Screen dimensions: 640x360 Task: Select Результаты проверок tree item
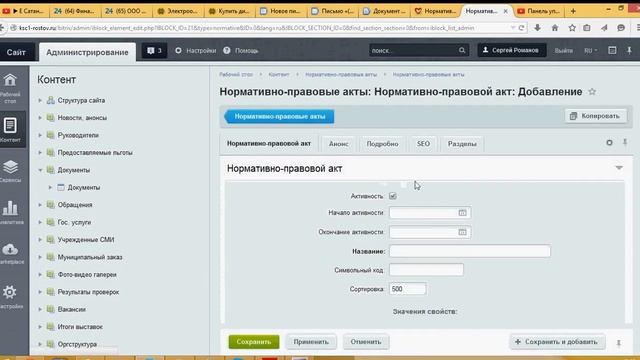[88, 292]
